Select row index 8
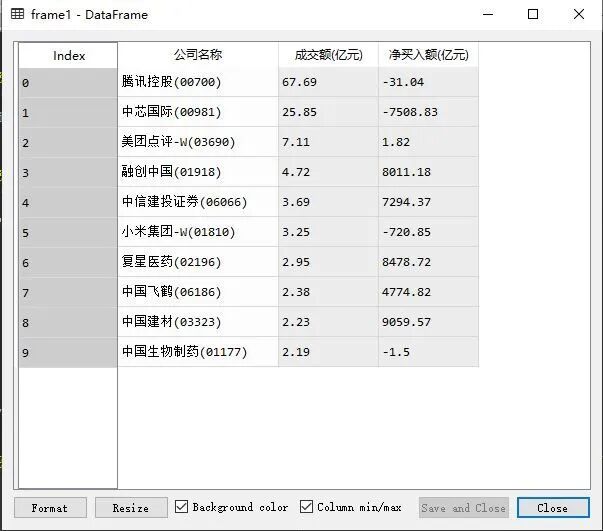 click(68, 323)
